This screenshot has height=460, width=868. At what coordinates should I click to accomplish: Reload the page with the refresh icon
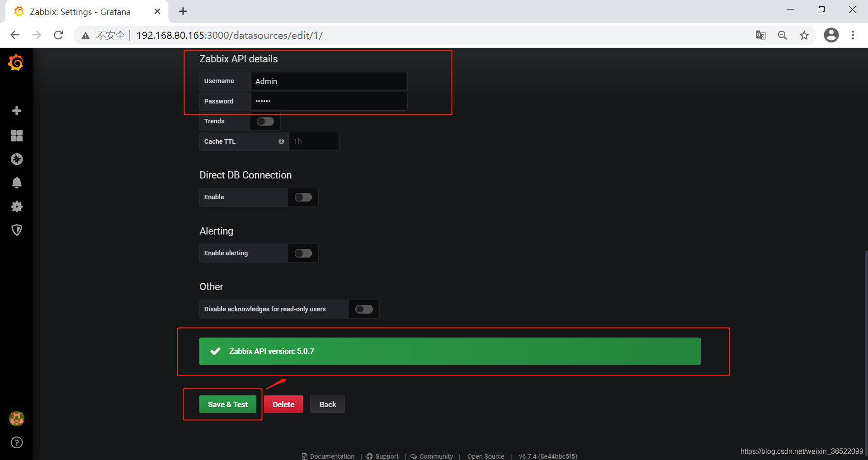[58, 35]
